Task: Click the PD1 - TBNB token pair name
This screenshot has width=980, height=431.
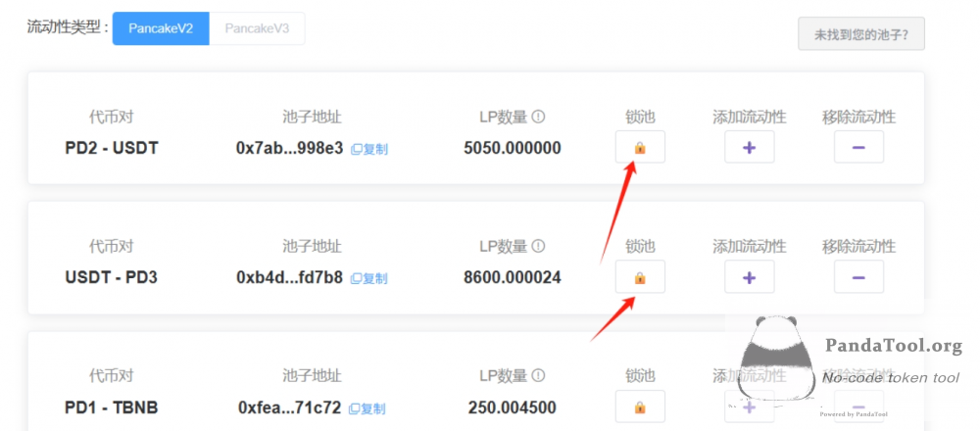Action: click(111, 407)
